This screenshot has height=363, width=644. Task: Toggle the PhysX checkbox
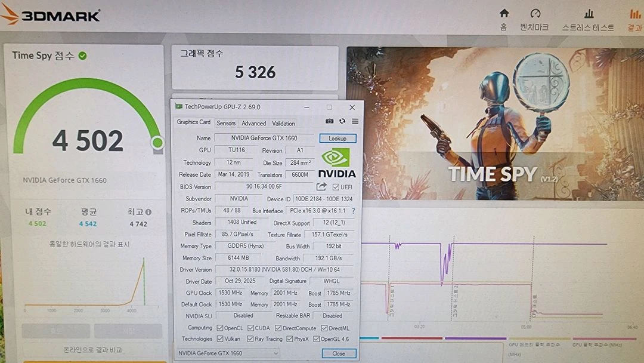tap(290, 339)
